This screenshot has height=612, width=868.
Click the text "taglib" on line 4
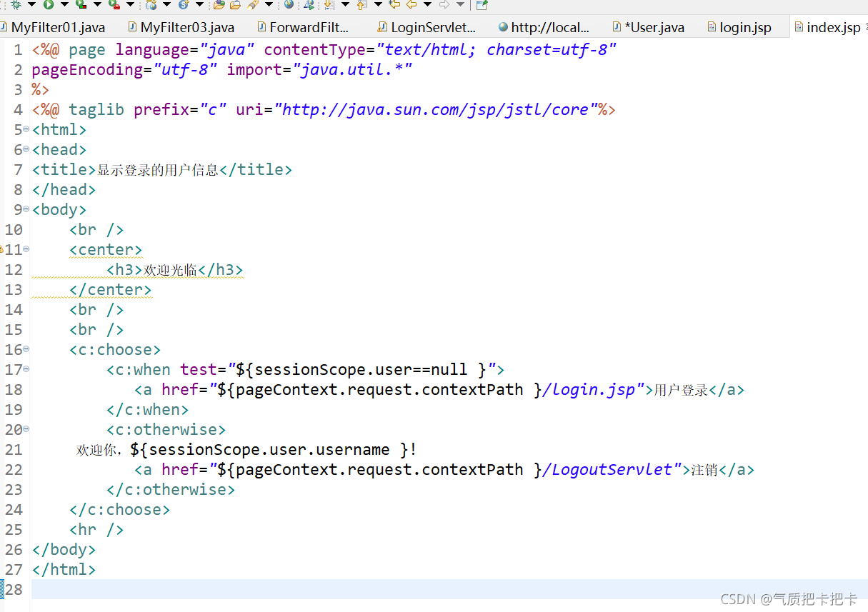96,109
